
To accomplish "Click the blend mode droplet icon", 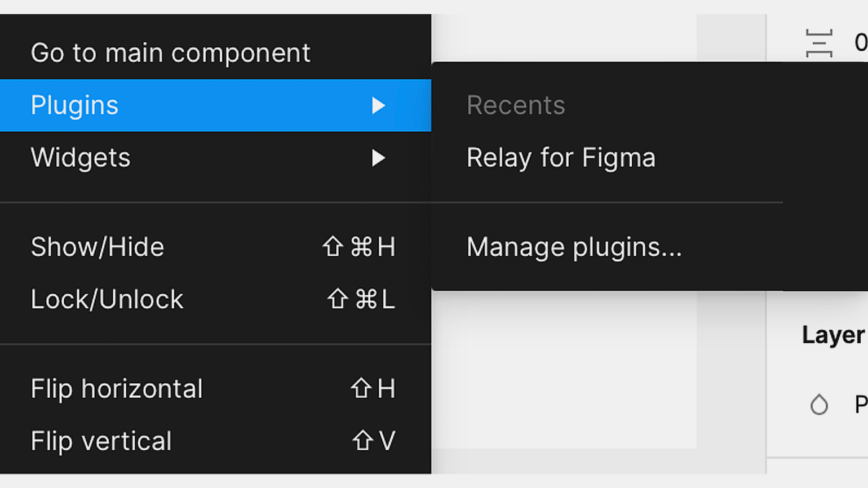I will point(819,405).
